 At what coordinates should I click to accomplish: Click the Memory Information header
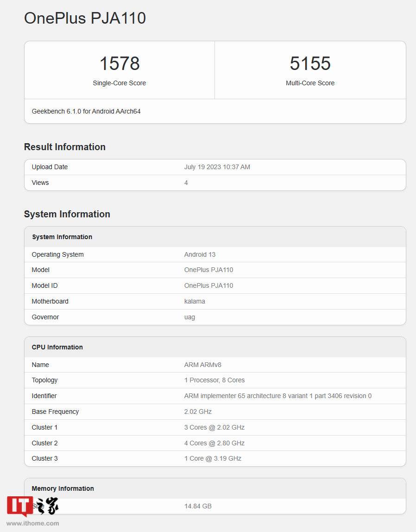pos(63,488)
